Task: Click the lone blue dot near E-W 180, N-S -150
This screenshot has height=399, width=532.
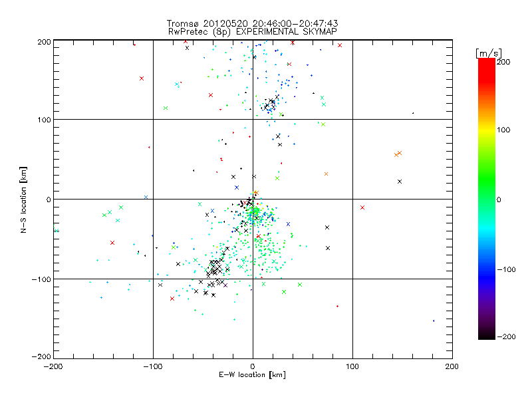Action: pos(434,321)
